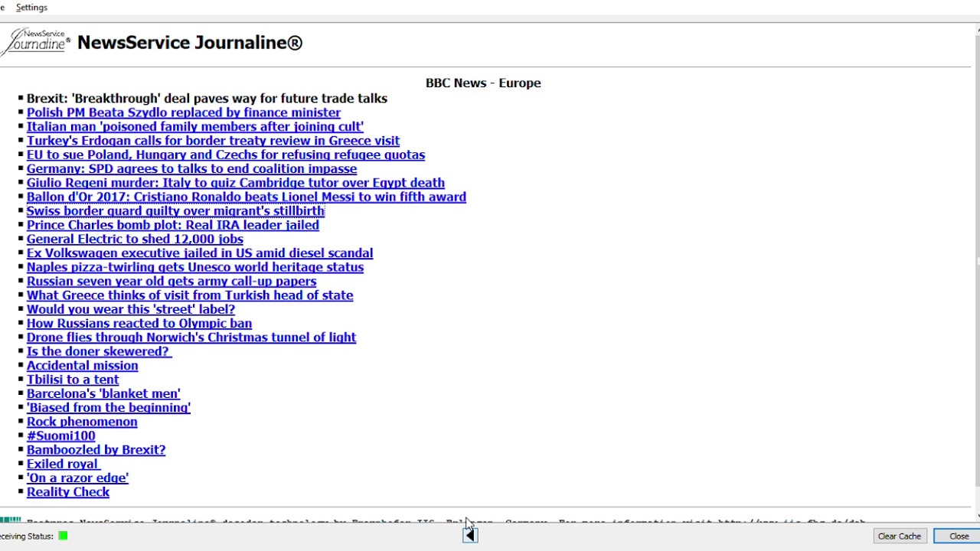
Task: Open 'Polish PM Beata Szydlo replaced' story
Action: (184, 112)
